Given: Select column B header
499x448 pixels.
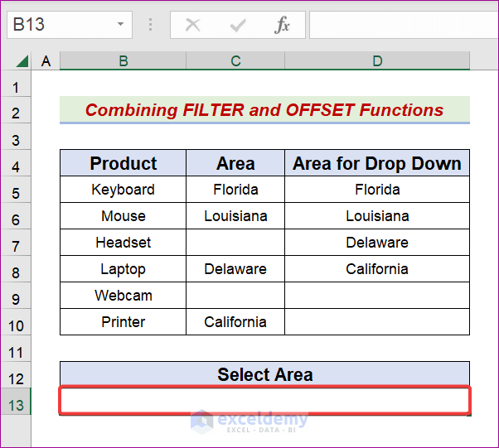Looking at the screenshot, I should (x=123, y=60).
